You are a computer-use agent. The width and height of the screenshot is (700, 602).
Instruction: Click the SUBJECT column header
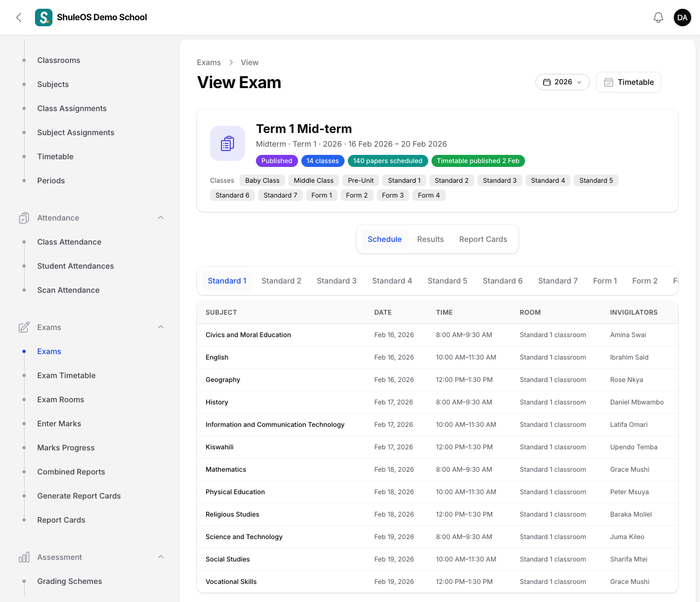pos(221,312)
